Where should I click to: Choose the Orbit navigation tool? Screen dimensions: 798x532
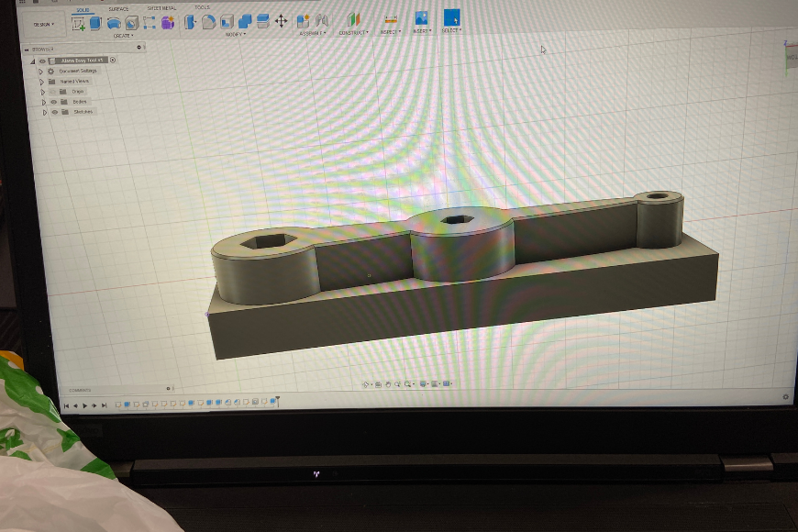pos(365,385)
